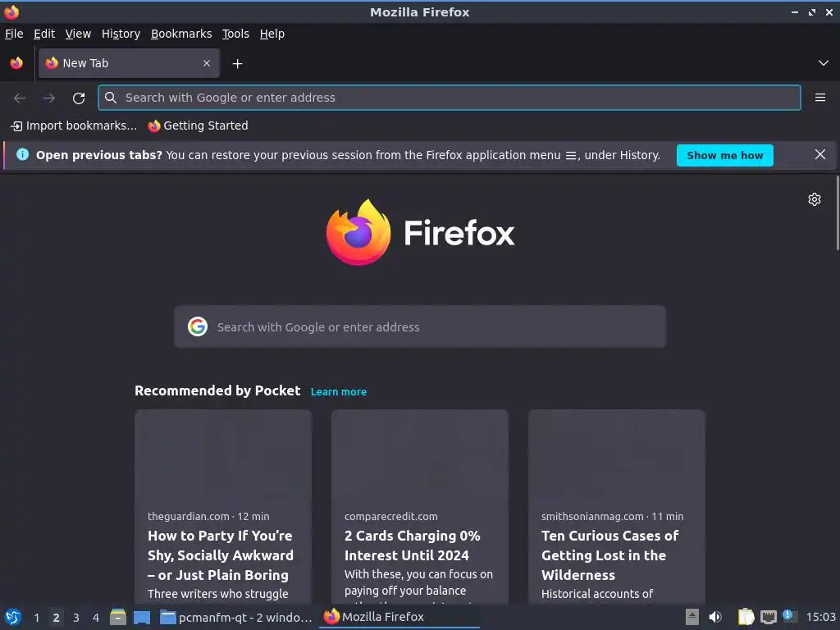This screenshot has height=630, width=840.
Task: Dismiss the Open previous tabs notification
Action: click(x=820, y=154)
